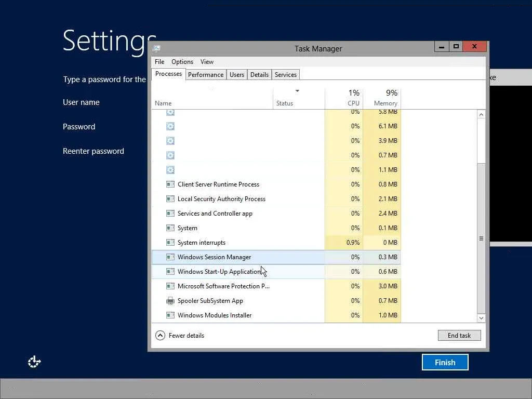Open the View menu
The height and width of the screenshot is (399, 532).
point(207,62)
